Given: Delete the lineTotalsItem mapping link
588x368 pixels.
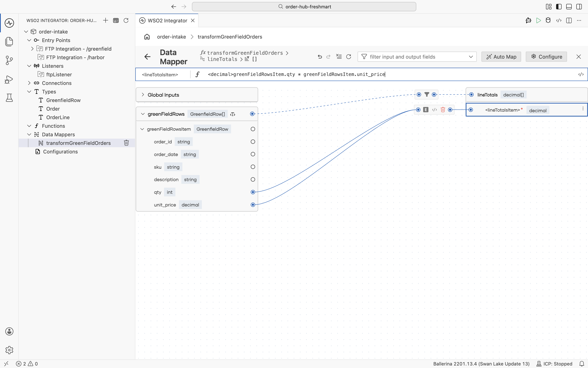Looking at the screenshot, I should tap(443, 110).
